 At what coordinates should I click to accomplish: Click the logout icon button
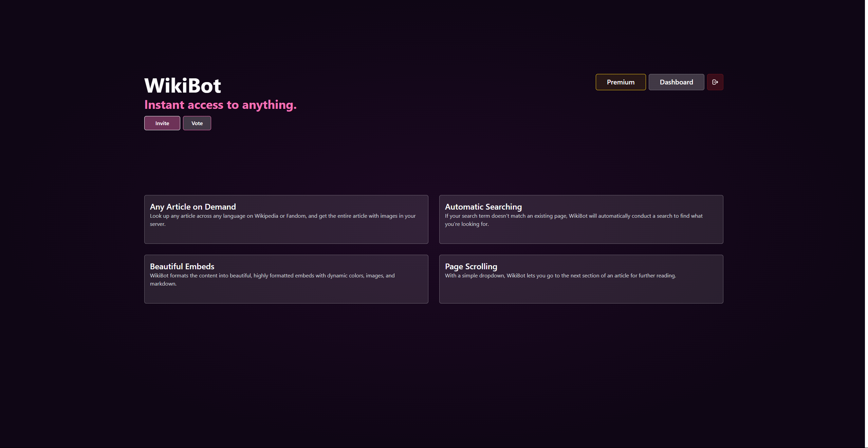click(x=715, y=82)
